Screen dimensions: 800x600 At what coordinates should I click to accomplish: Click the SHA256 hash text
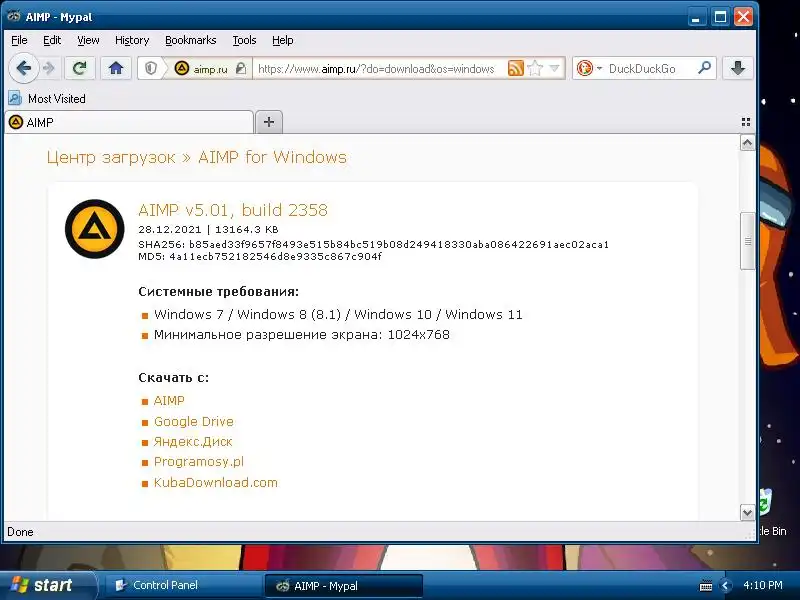(x=373, y=244)
